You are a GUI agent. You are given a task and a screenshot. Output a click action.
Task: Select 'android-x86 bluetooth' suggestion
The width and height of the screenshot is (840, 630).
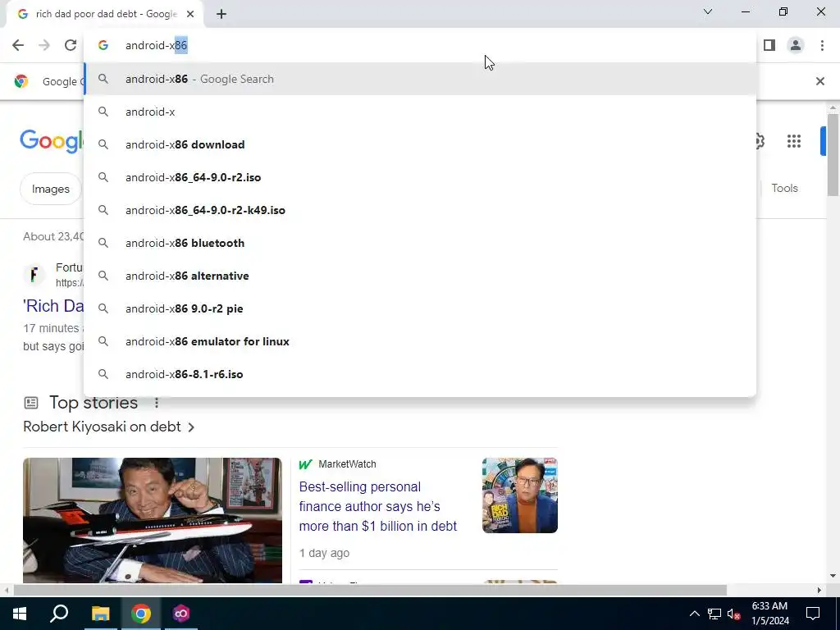coord(420,243)
